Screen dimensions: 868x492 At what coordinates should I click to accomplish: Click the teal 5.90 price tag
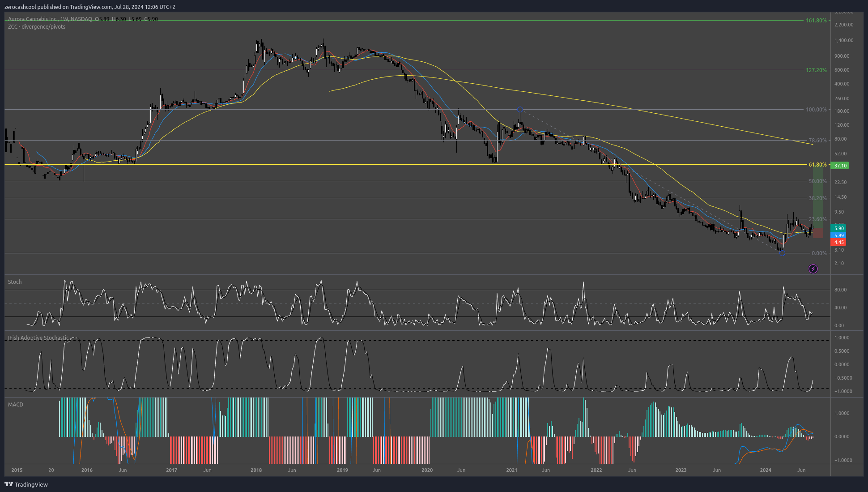839,228
